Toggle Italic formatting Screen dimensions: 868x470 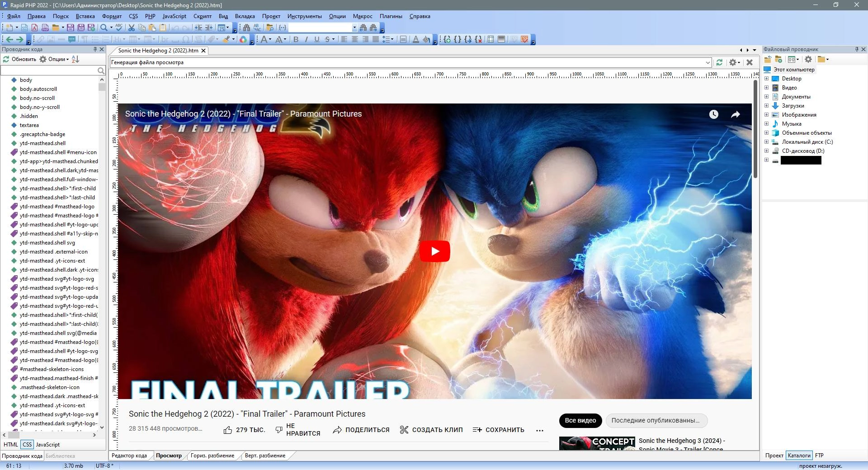306,39
